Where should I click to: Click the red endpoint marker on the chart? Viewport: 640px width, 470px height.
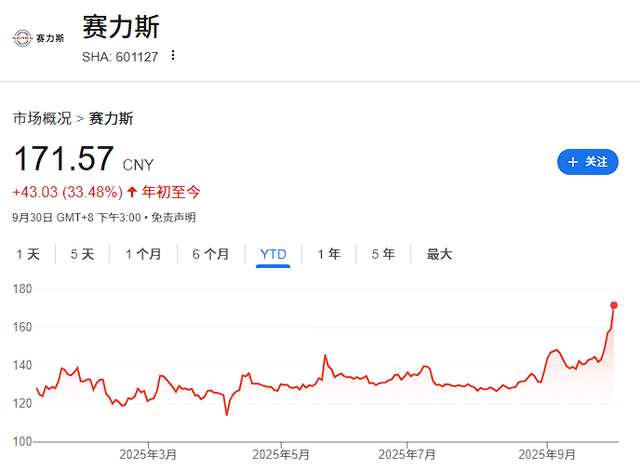click(x=613, y=305)
